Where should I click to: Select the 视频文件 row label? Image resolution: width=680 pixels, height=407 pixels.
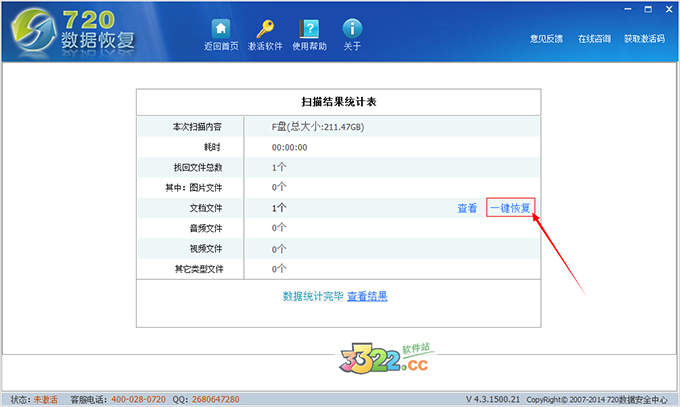pos(206,249)
